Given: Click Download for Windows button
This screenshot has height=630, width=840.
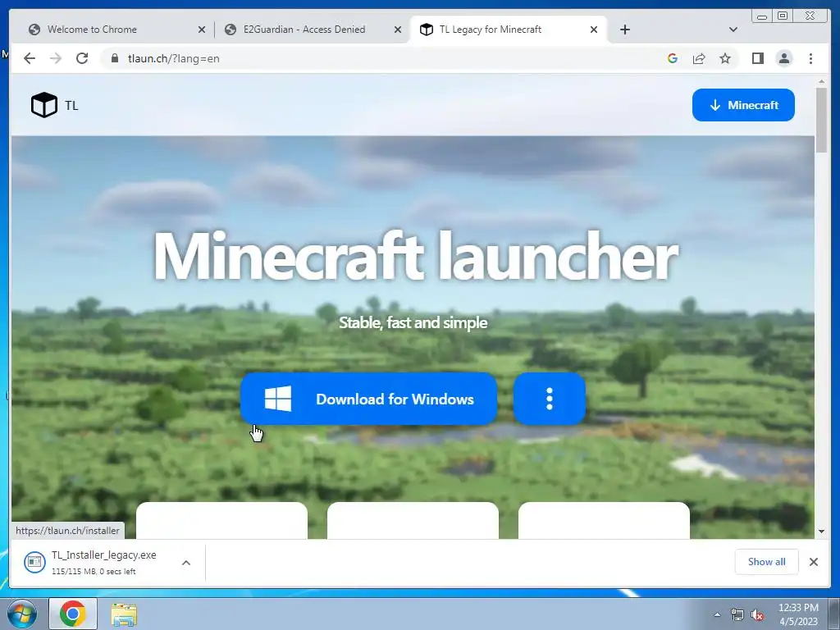Looking at the screenshot, I should [x=368, y=399].
